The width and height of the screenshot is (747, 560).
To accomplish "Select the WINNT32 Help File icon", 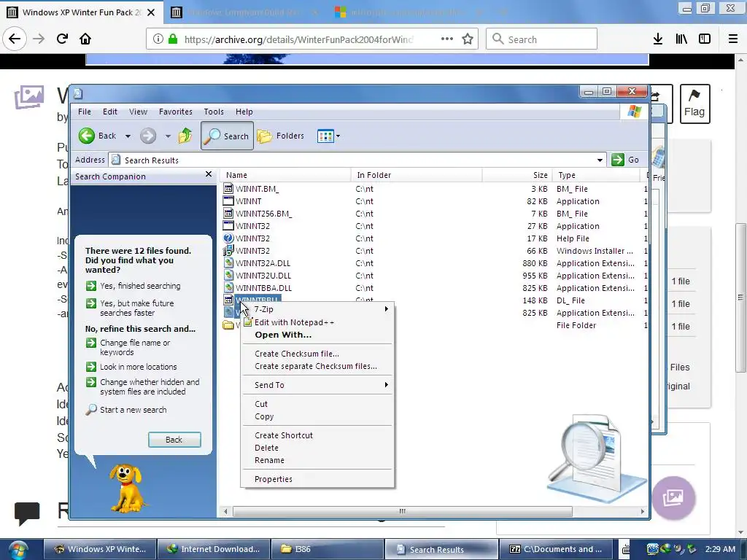I will (228, 238).
